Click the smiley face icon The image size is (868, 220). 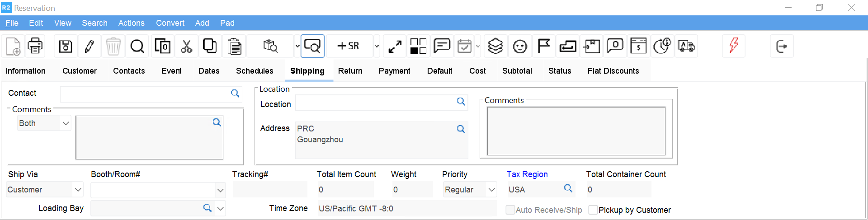(x=520, y=46)
